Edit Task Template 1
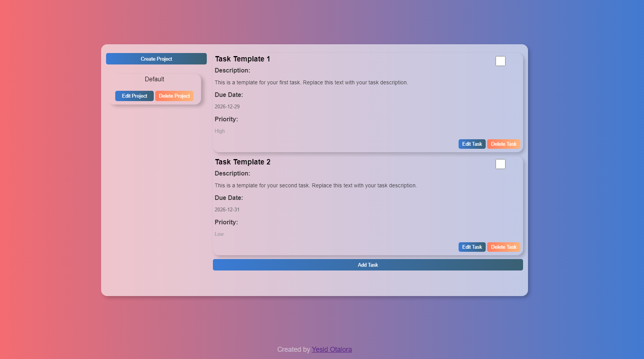 (472, 144)
